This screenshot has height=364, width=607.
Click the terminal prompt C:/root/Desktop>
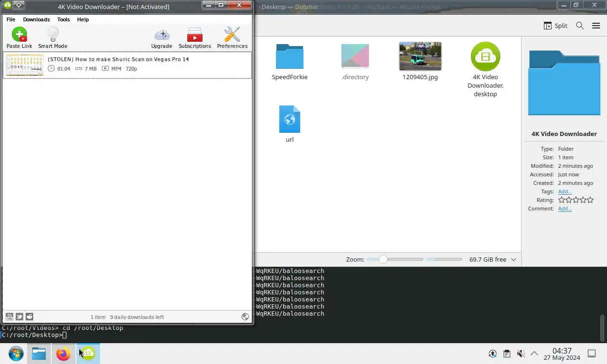[31, 335]
